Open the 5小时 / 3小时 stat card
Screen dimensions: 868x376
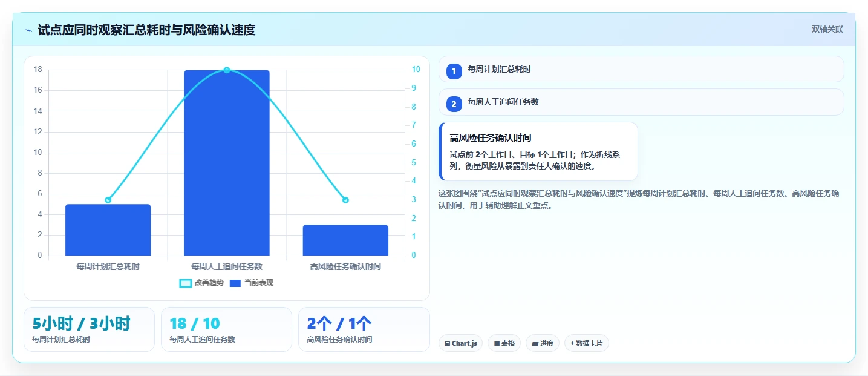coord(89,329)
